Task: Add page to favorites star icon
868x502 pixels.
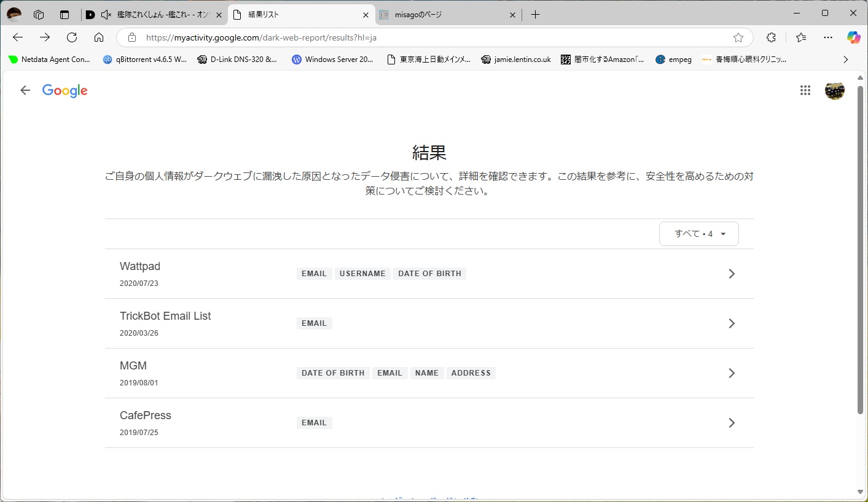Action: 738,37
